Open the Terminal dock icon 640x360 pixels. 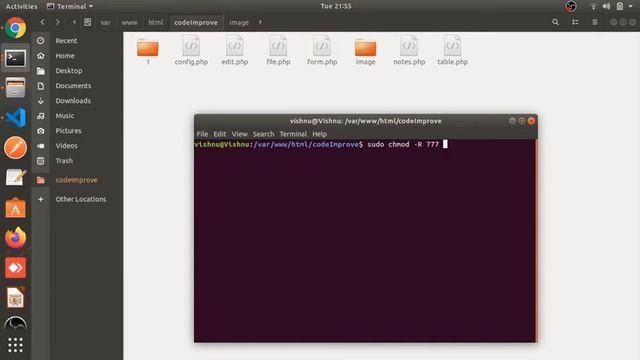click(16, 58)
